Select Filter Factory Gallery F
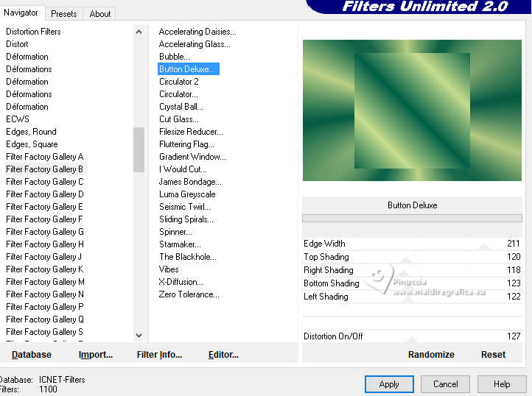The width and height of the screenshot is (532, 396). click(x=44, y=219)
